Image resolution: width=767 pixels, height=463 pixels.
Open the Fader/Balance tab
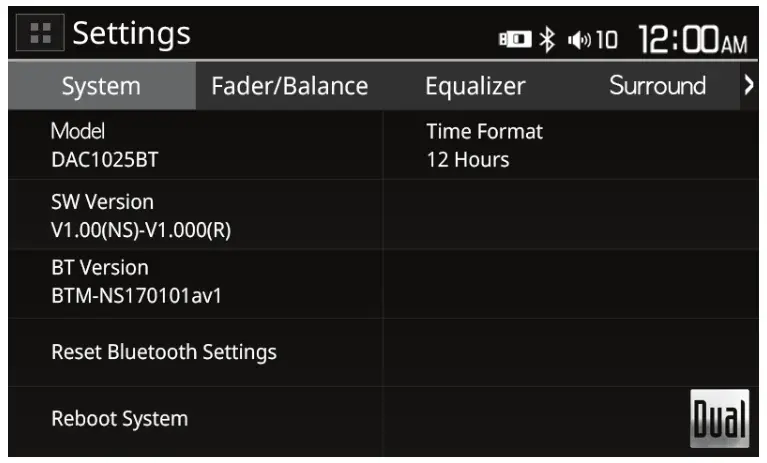(289, 86)
